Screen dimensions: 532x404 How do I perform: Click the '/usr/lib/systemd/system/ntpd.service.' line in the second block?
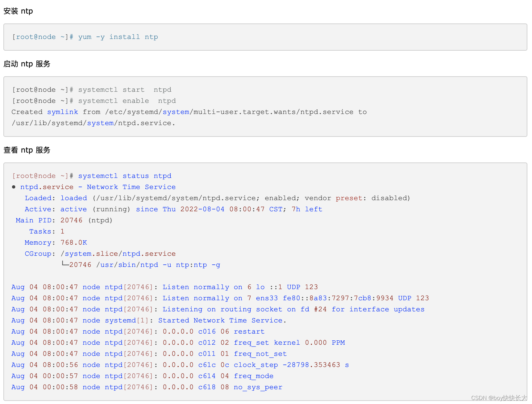pyautogui.click(x=94, y=123)
